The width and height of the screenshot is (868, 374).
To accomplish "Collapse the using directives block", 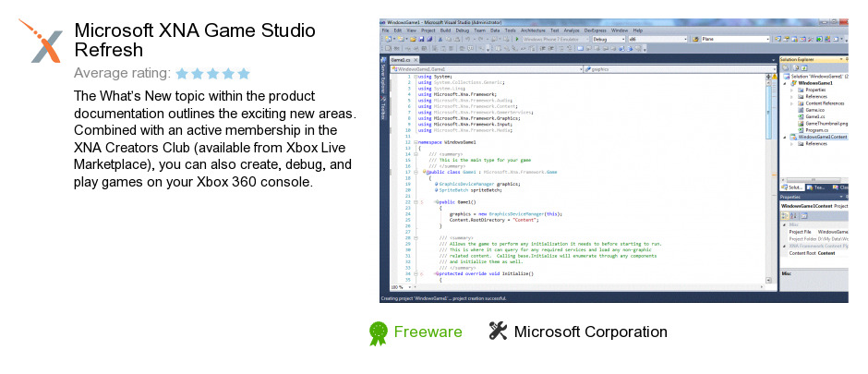I will coord(416,77).
